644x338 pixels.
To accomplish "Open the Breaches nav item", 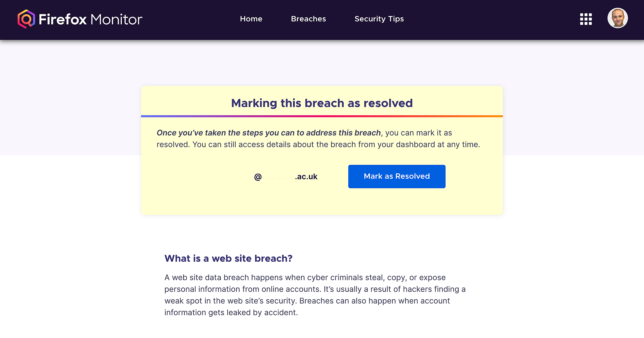I will [x=308, y=19].
